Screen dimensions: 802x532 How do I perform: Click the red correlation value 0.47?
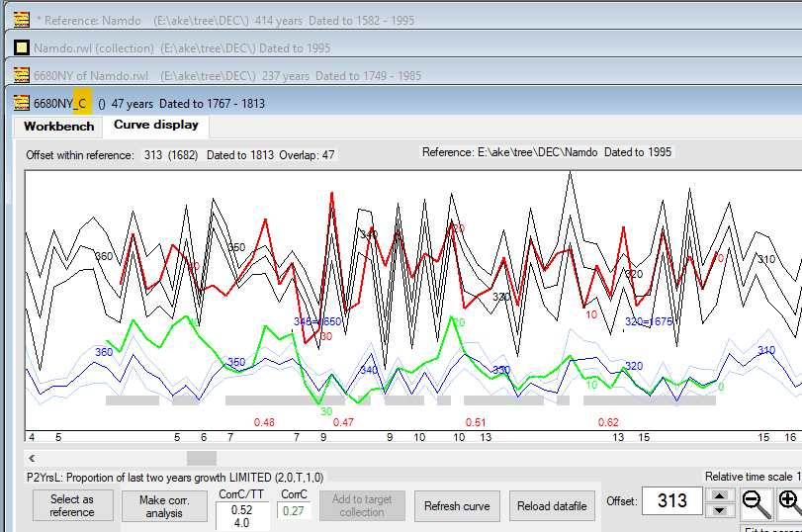coord(343,422)
